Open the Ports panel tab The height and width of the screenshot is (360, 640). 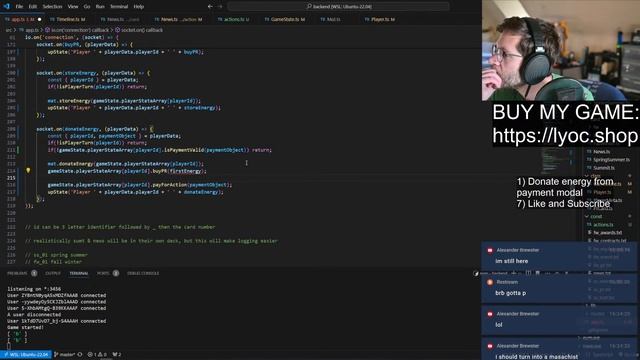(103, 273)
